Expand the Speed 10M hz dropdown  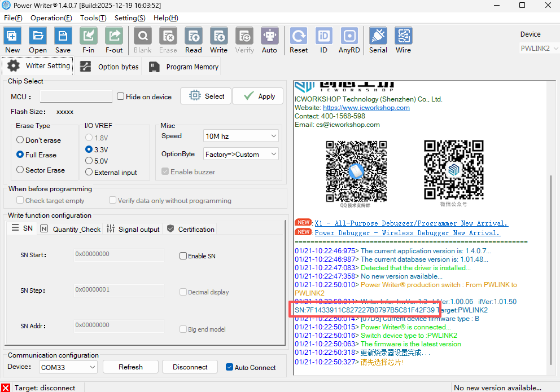(240, 136)
